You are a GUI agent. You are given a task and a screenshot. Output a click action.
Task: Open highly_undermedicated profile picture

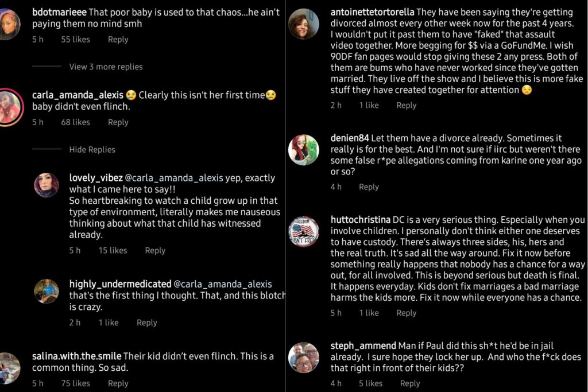[x=47, y=291]
